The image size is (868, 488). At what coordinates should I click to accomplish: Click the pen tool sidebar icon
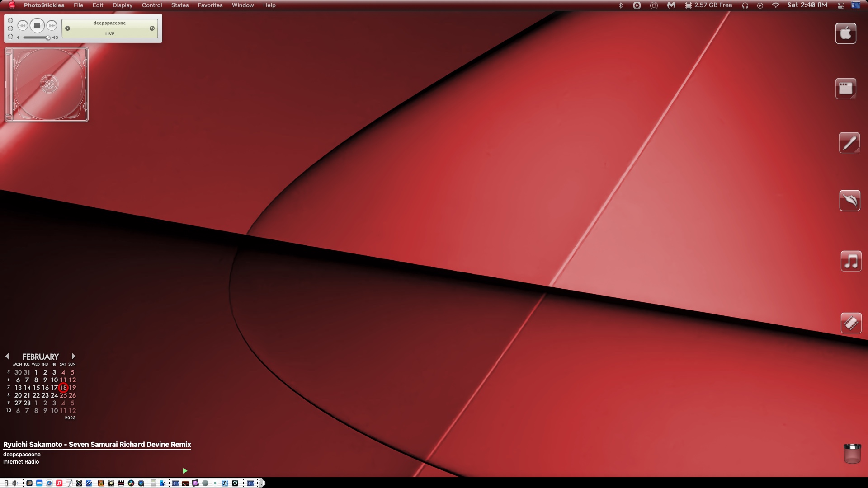[849, 143]
